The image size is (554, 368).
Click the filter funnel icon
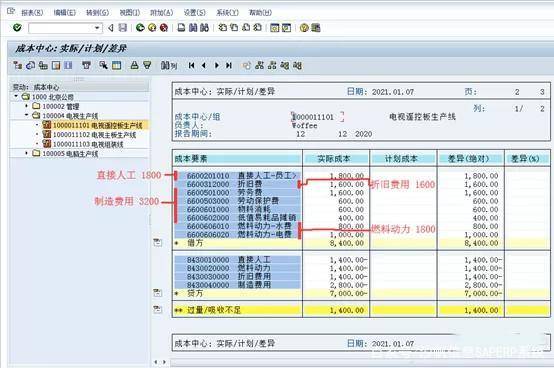(x=147, y=65)
